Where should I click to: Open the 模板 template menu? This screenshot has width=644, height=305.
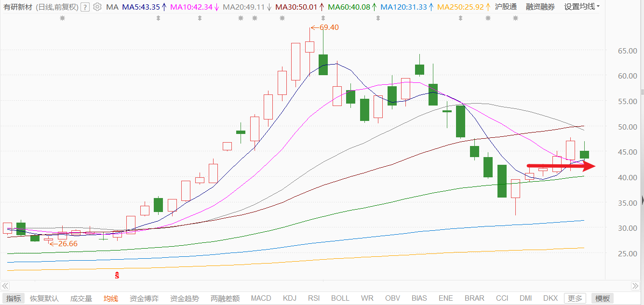point(603,298)
